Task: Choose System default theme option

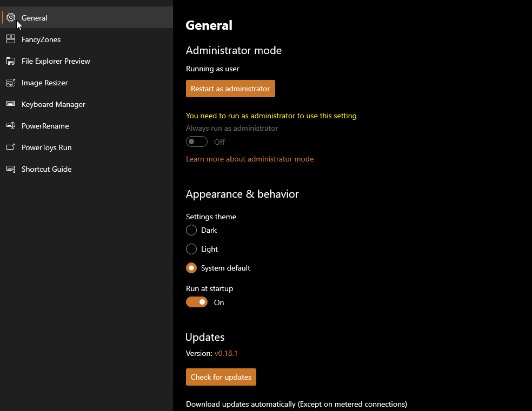Action: click(x=191, y=268)
